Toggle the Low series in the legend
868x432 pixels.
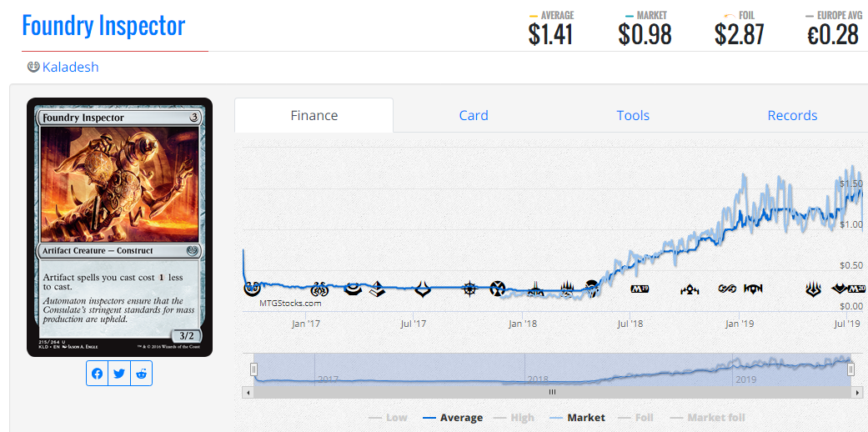click(388, 418)
